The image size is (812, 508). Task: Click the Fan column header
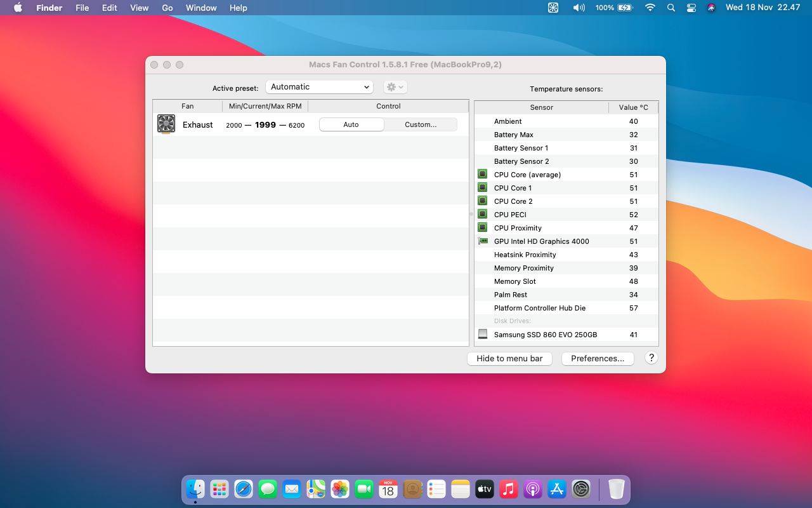188,106
